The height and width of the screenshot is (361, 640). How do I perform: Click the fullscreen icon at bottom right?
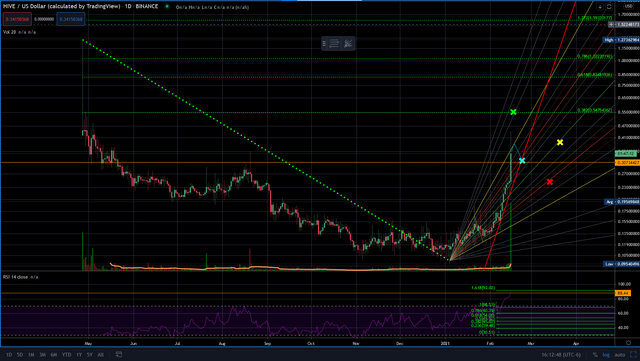[633, 354]
